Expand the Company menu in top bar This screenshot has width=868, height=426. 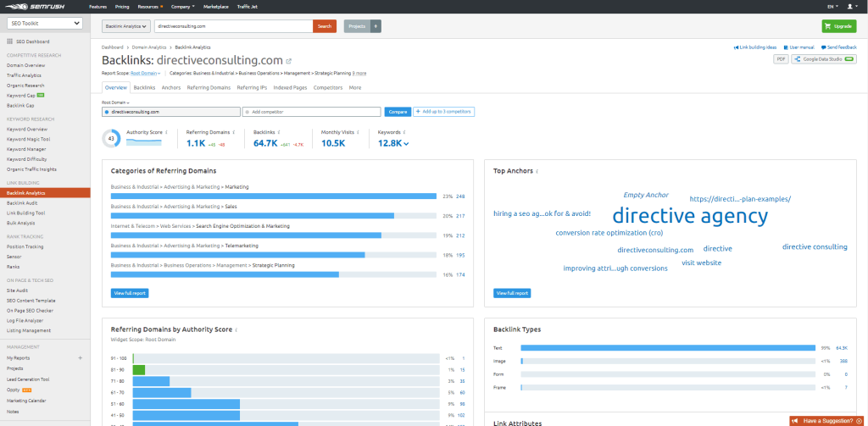pos(183,7)
